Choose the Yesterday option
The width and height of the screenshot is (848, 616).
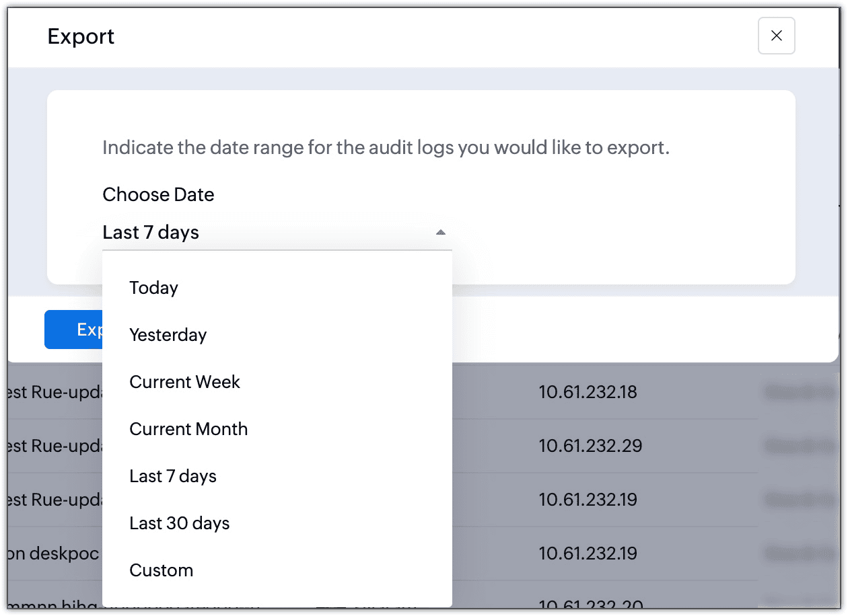(x=168, y=335)
